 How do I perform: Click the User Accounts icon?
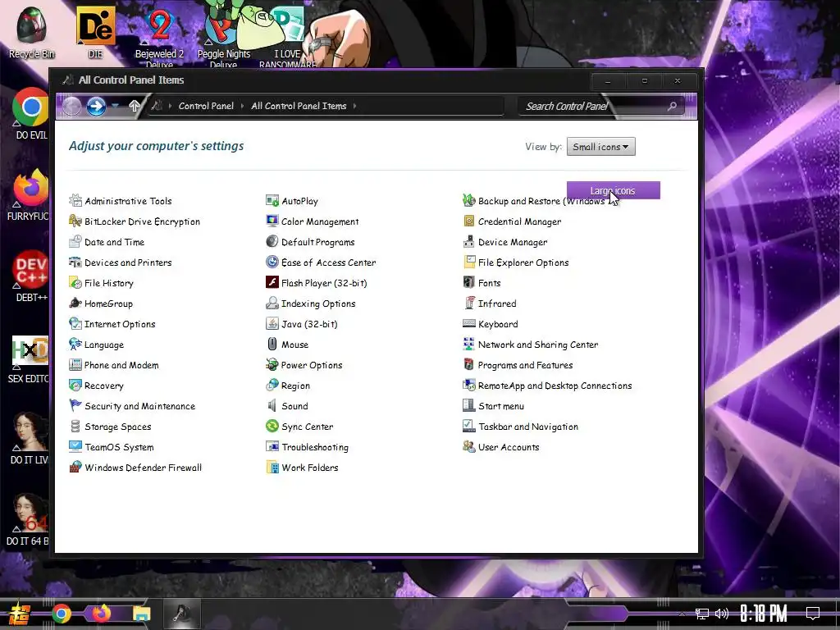point(468,447)
